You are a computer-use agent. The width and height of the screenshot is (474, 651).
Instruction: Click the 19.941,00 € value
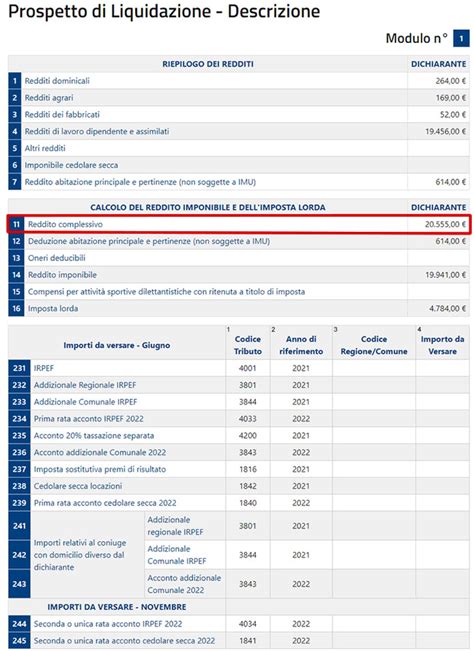click(x=445, y=275)
